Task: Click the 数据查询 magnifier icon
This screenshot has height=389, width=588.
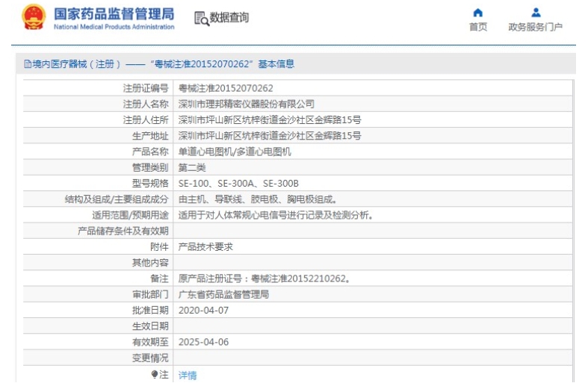Action: tap(200, 19)
